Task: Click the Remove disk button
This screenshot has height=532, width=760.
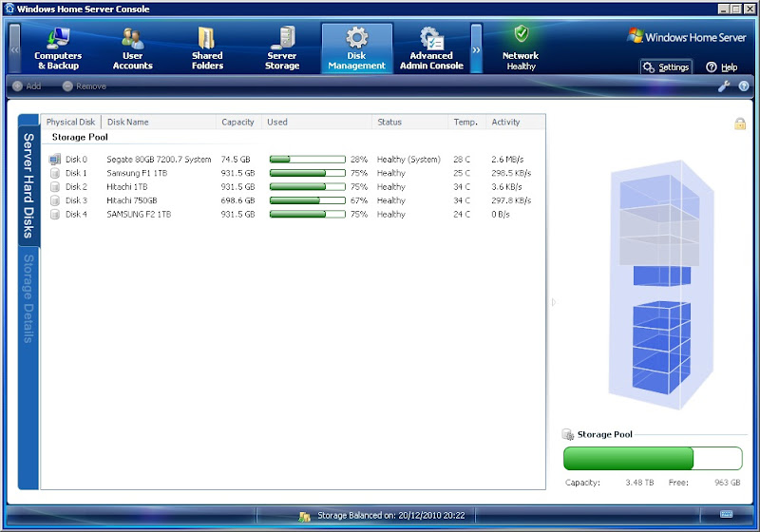Action: point(85,86)
